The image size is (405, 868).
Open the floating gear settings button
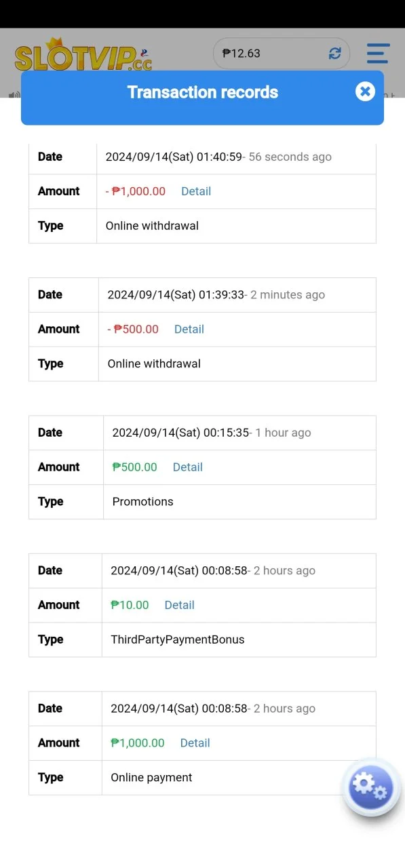coord(371,787)
